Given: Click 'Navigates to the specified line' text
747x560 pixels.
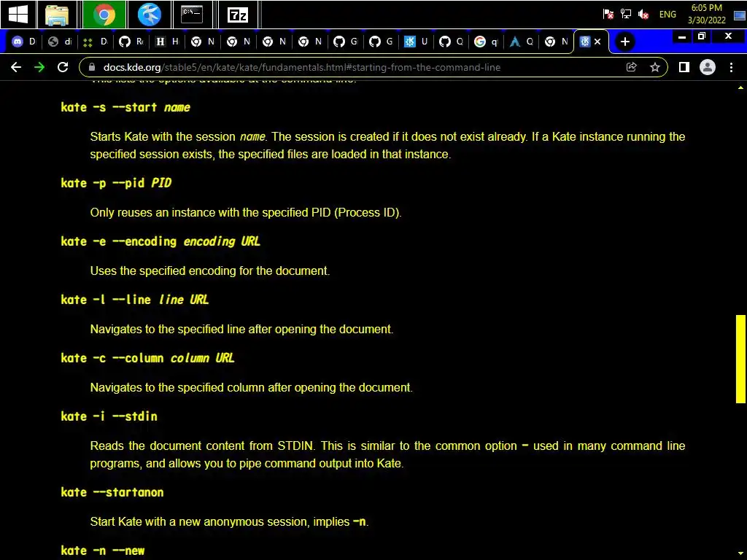Looking at the screenshot, I should pos(241,329).
